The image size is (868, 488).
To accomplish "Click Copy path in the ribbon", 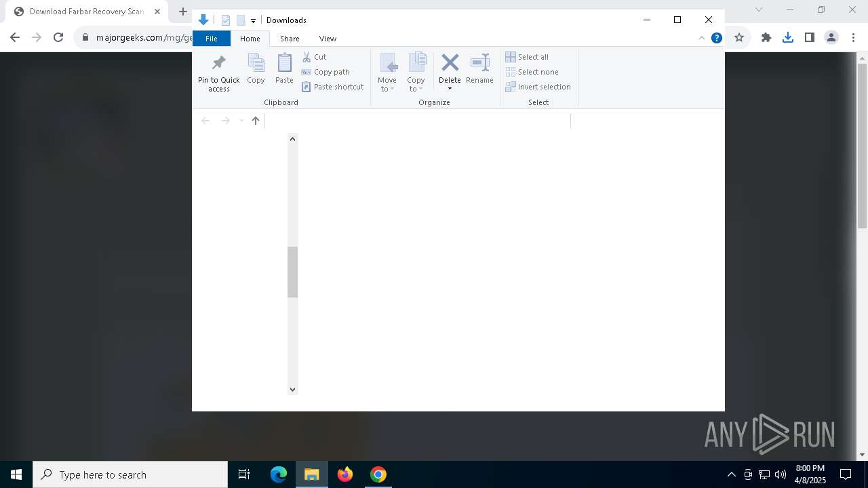I will click(x=325, y=72).
